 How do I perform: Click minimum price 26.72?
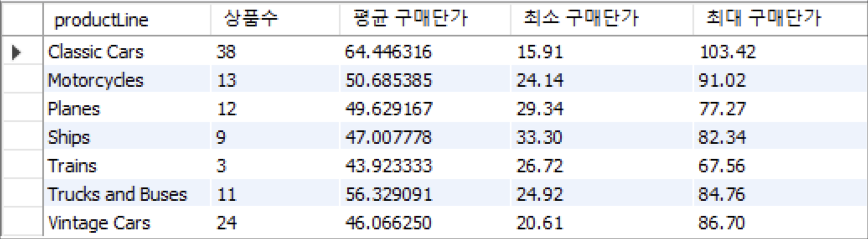click(x=602, y=165)
